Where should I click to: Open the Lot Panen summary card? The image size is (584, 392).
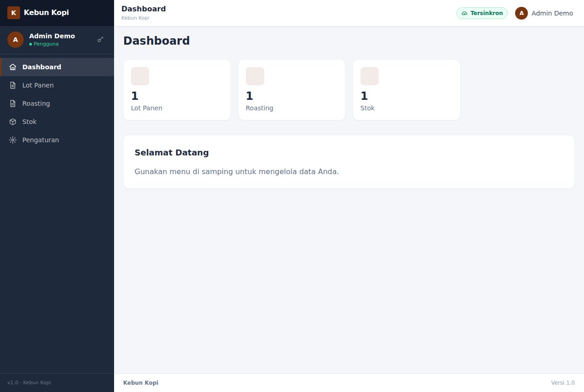click(x=177, y=90)
